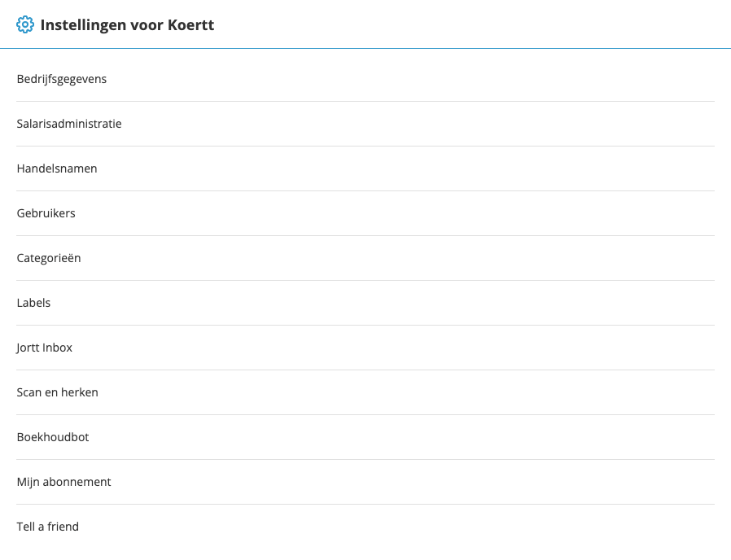Open Mijn abonnement page
Viewport: 731px width, 560px height.
(x=63, y=482)
